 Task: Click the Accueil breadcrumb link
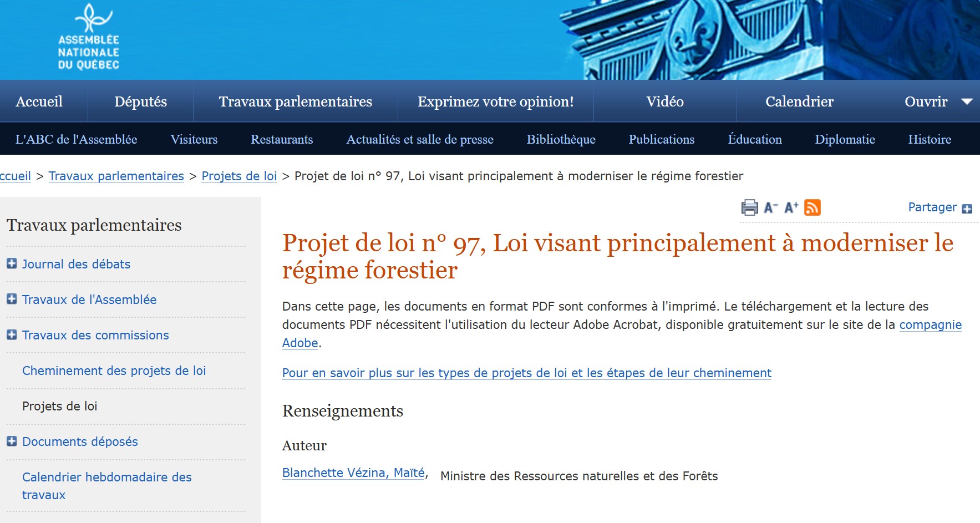(15, 176)
